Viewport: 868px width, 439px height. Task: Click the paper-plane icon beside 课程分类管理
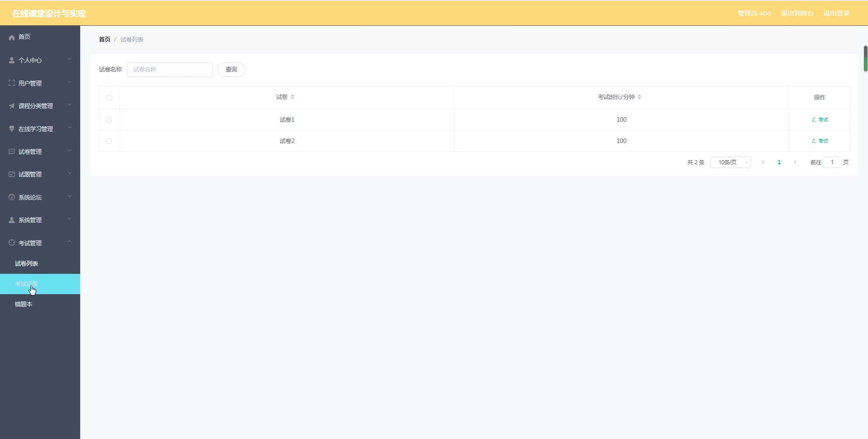point(12,106)
